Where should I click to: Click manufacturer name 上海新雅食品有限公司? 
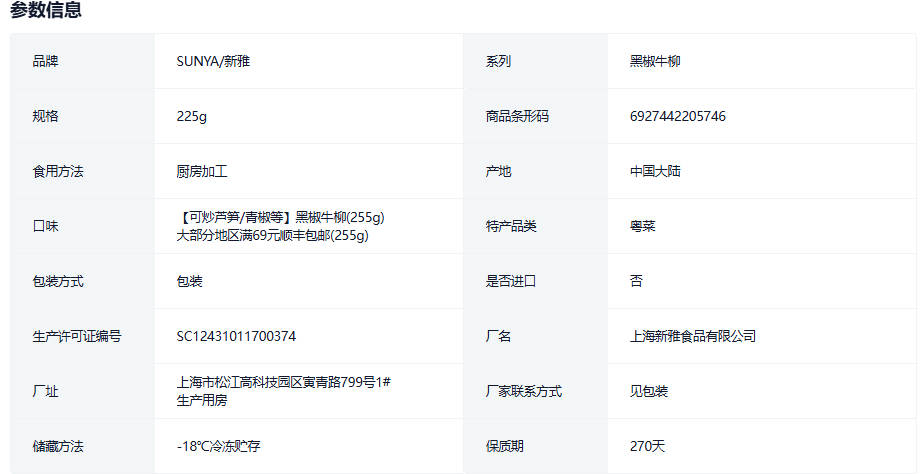[692, 336]
